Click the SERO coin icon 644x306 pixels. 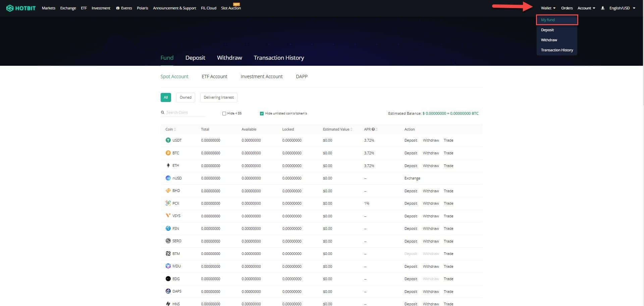pyautogui.click(x=168, y=241)
